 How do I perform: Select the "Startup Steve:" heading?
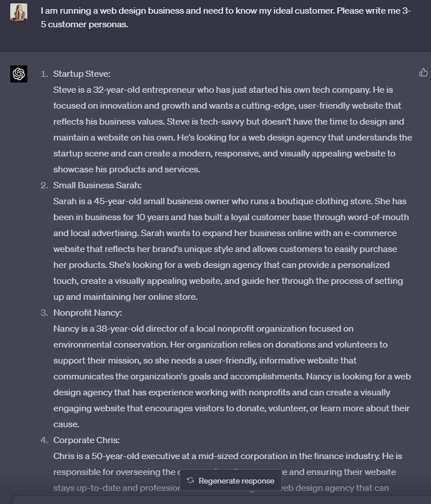tap(82, 74)
